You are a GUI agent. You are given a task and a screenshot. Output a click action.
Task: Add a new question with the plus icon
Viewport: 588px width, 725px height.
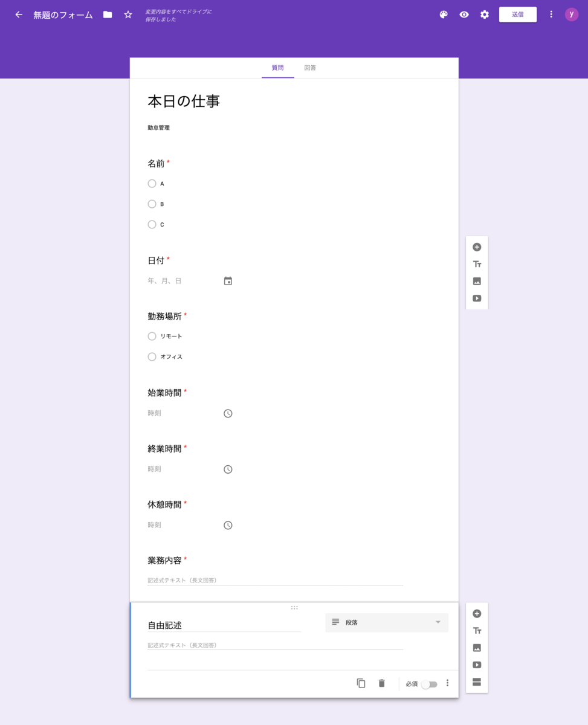coord(477,613)
